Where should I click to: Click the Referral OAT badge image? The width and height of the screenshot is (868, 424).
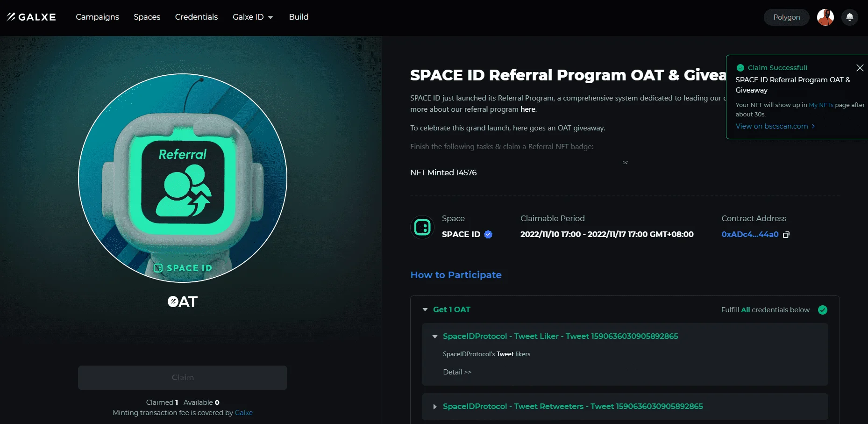tap(183, 178)
